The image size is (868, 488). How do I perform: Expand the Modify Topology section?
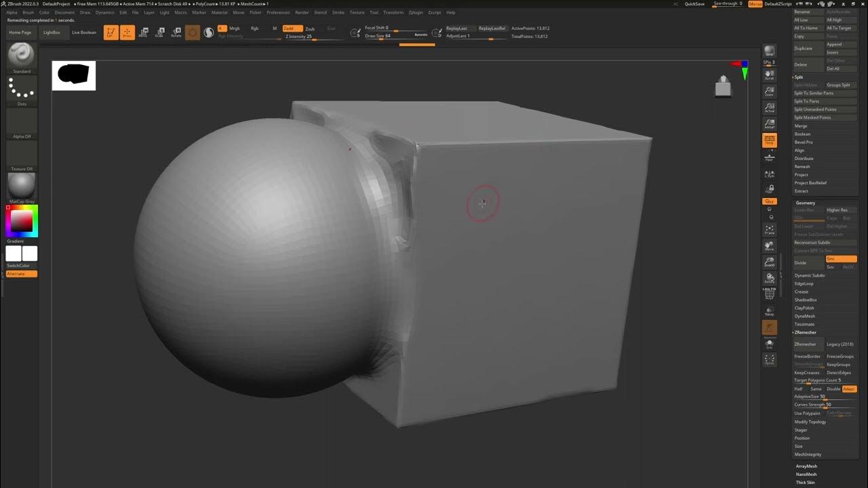(810, 422)
